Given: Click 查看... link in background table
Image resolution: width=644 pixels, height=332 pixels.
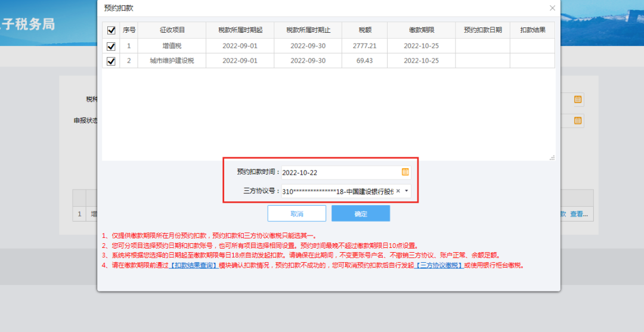Looking at the screenshot, I should point(578,214).
